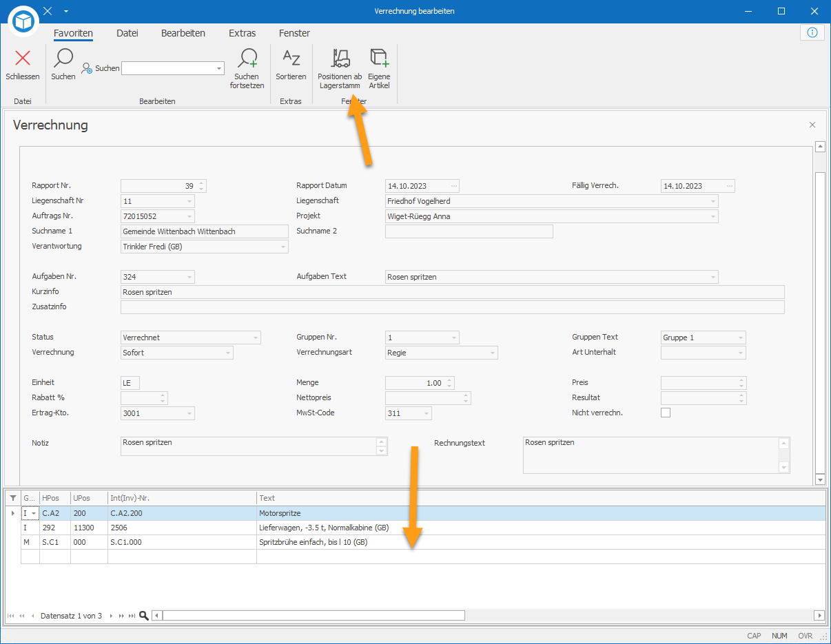Screen dimensions: 831x644
Task: Select the Lieferwagen, -3.5 t row
Action: pos(423,528)
